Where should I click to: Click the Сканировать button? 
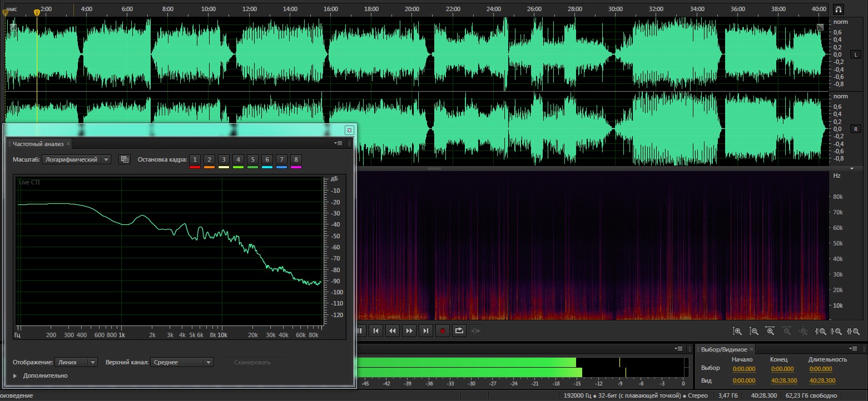[x=252, y=362]
